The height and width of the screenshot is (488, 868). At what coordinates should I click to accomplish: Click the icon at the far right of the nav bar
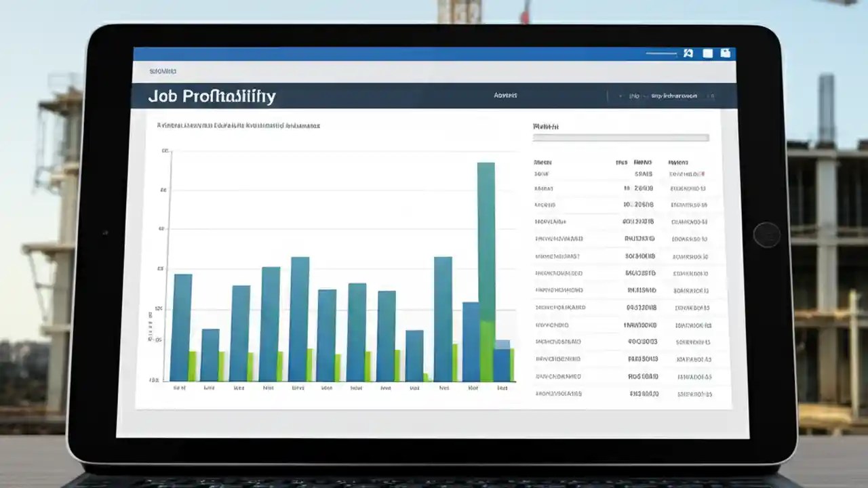pos(713,96)
